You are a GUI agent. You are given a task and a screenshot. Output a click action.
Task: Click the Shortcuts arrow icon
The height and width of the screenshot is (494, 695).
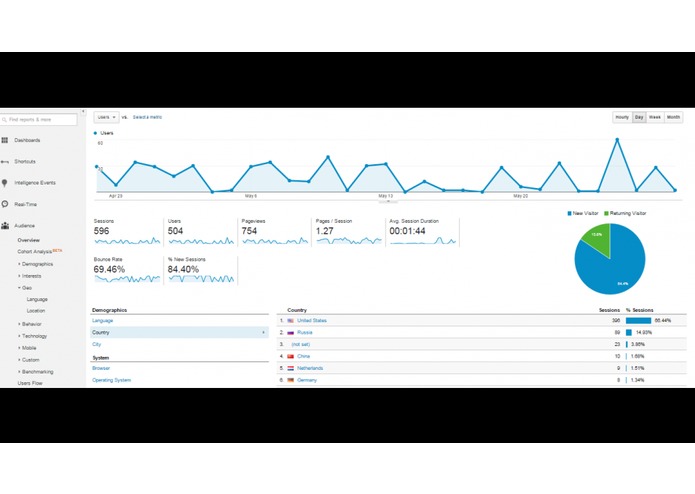[x=5, y=162]
